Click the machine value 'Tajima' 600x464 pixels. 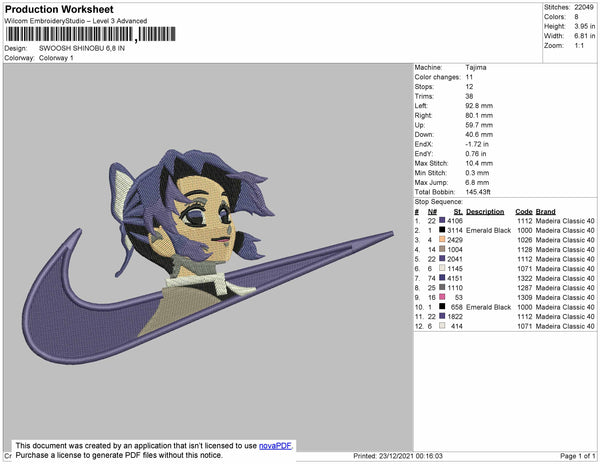tap(476, 67)
